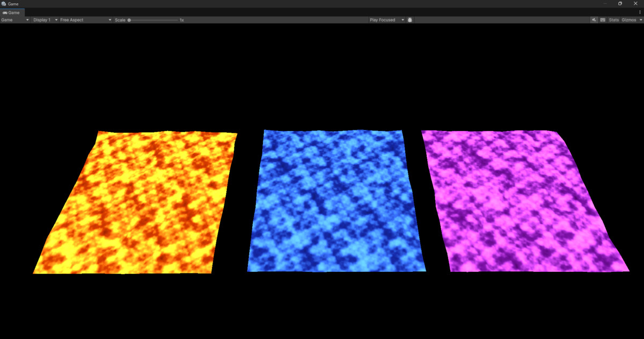The width and height of the screenshot is (644, 339).
Task: Restore the Game window size
Action: click(x=620, y=4)
